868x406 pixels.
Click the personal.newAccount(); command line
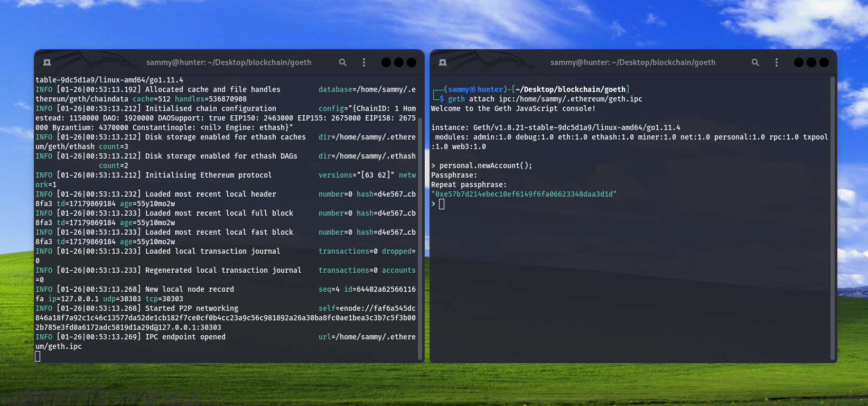pos(482,165)
